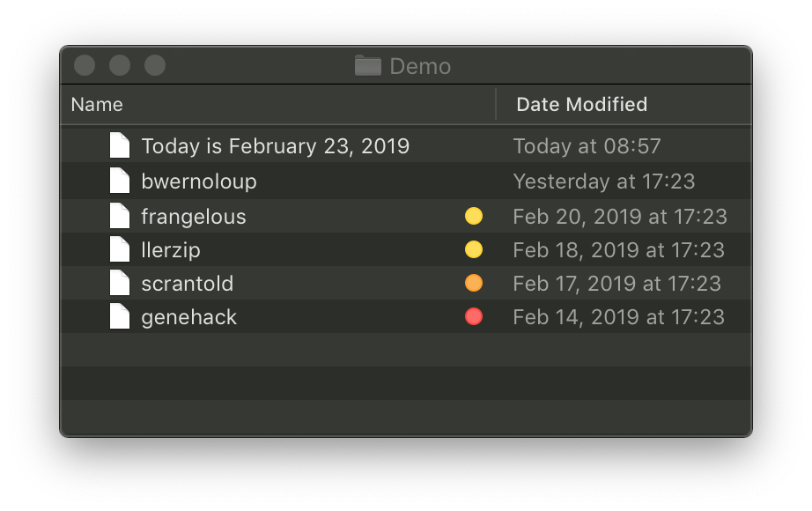The height and width of the screenshot is (511, 812).
Task: Select the llerzip file icon
Action: click(x=119, y=249)
